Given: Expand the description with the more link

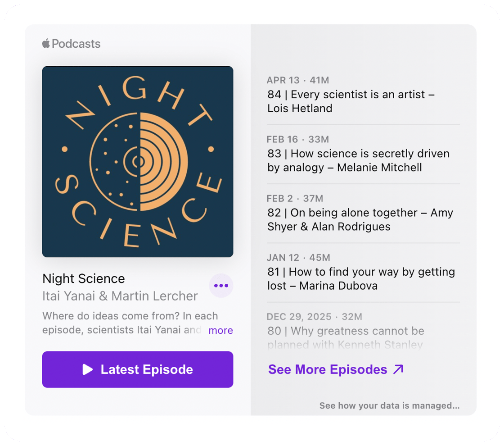Looking at the screenshot, I should [220, 330].
